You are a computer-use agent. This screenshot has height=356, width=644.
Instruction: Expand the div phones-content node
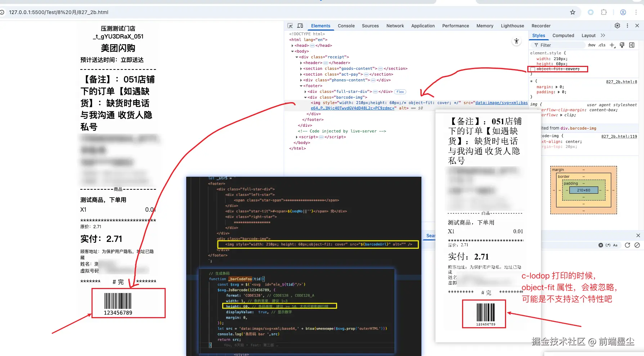tap(301, 80)
